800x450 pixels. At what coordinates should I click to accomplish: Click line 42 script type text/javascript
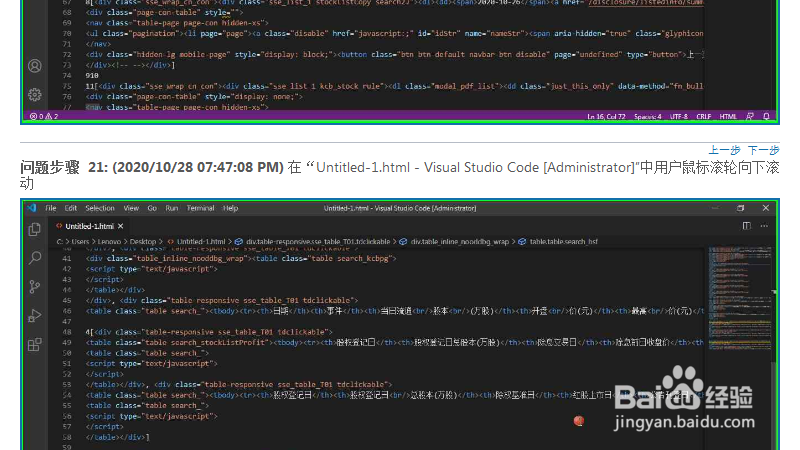[x=152, y=269]
